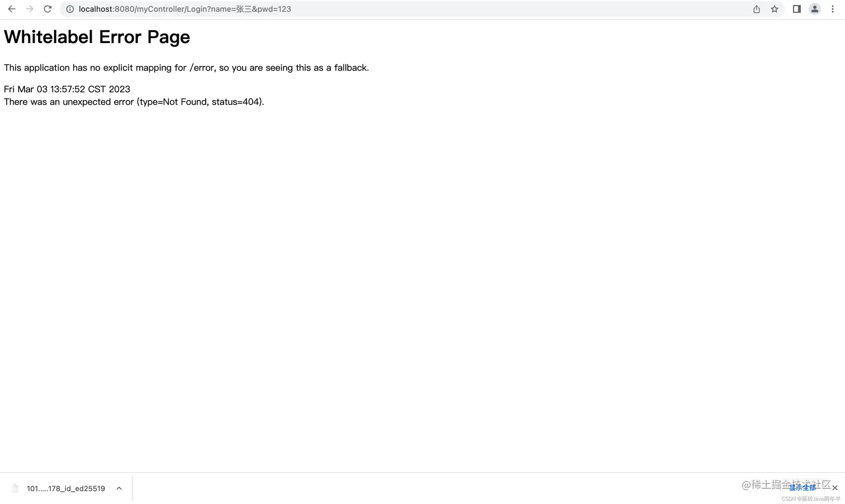Share this page using the share icon
Viewport: 845px width, 504px height.
[x=757, y=9]
